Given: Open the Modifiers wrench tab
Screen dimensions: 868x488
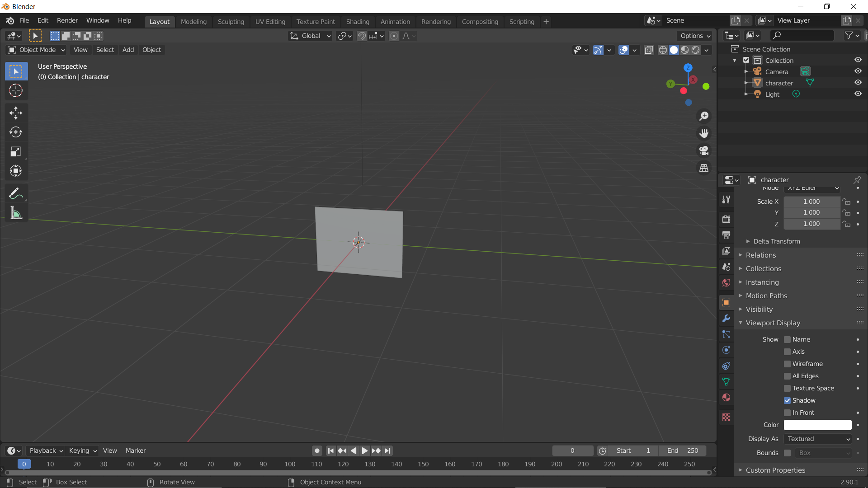Looking at the screenshot, I should coord(726,319).
